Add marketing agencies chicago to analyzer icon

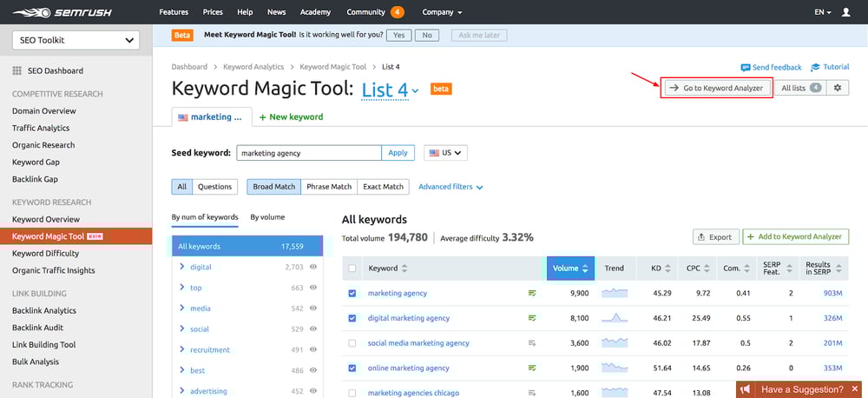tap(532, 393)
